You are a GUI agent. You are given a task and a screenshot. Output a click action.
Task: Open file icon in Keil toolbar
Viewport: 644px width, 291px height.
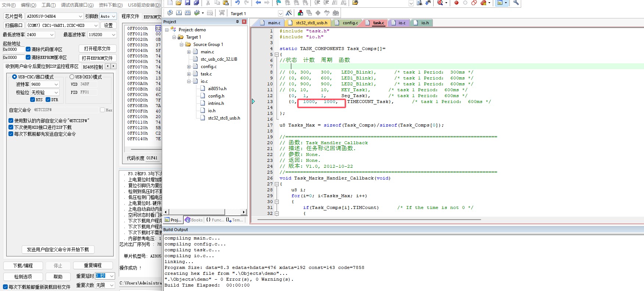tap(179, 3)
